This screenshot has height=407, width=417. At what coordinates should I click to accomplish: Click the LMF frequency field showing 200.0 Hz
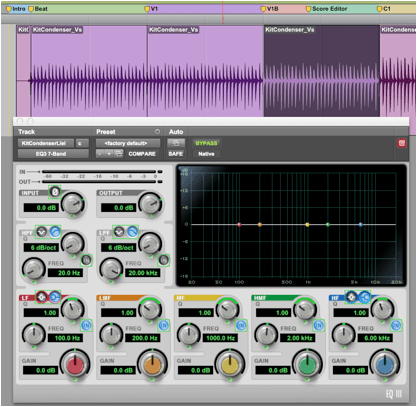[143, 338]
